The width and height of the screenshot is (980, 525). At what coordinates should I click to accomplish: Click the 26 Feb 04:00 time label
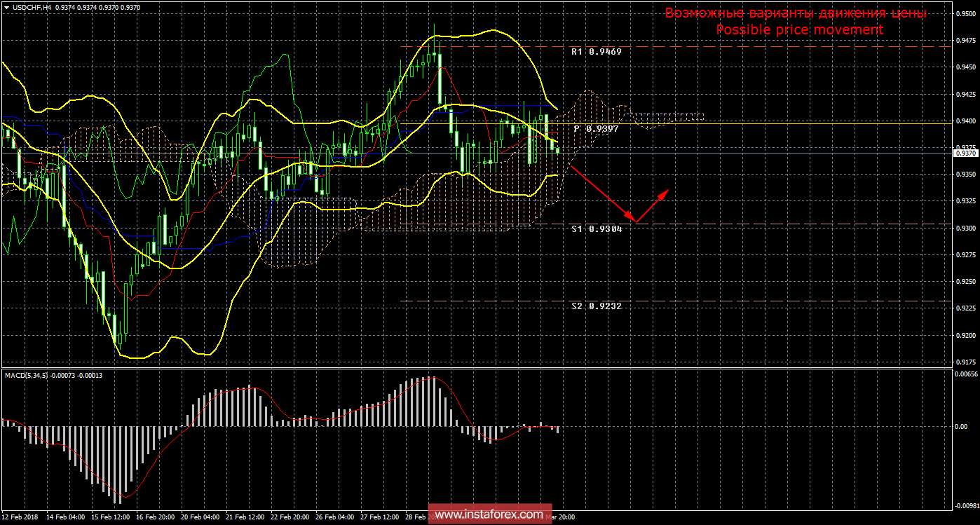click(x=336, y=517)
